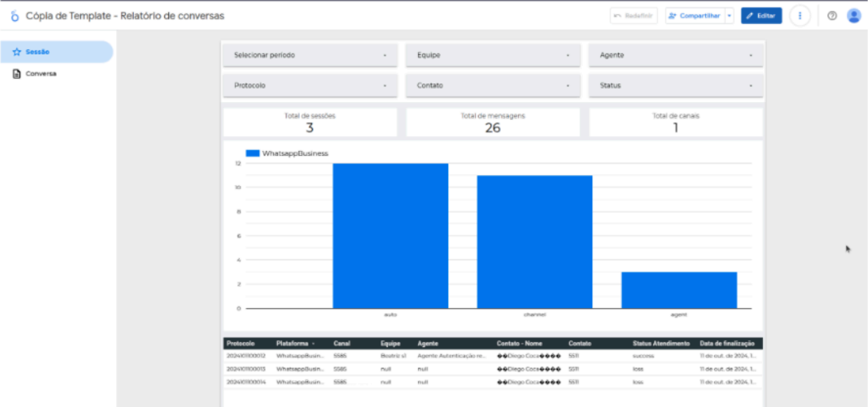Viewport: 868px width, 407px height.
Task: Sort by the Data de finalização column header
Action: pos(727,344)
